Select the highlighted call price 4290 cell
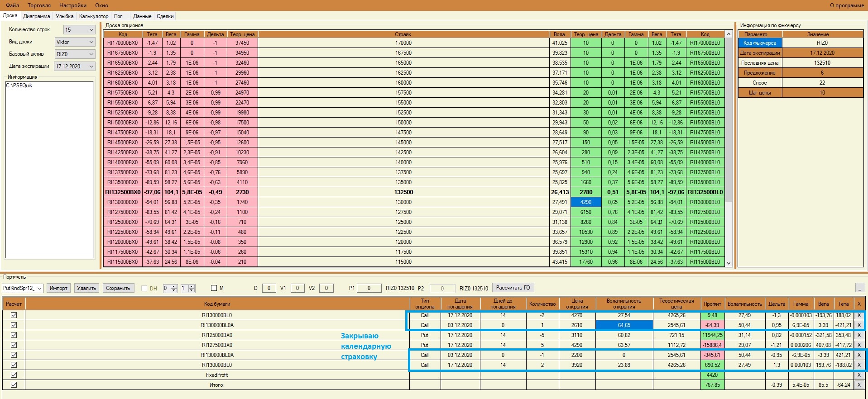This screenshot has width=868, height=399. click(x=586, y=202)
